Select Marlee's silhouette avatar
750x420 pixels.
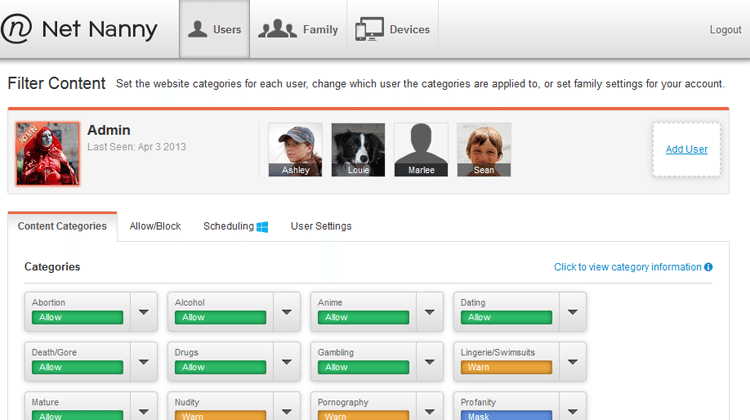point(421,150)
